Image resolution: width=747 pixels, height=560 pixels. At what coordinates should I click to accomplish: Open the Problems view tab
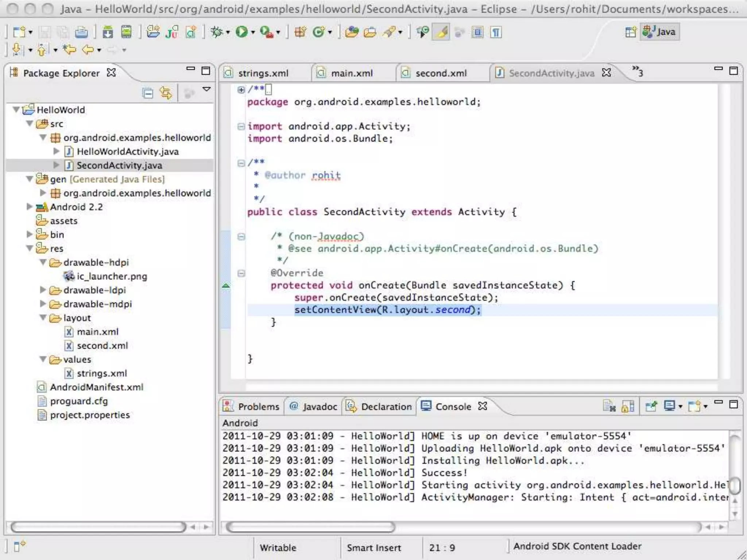(252, 407)
